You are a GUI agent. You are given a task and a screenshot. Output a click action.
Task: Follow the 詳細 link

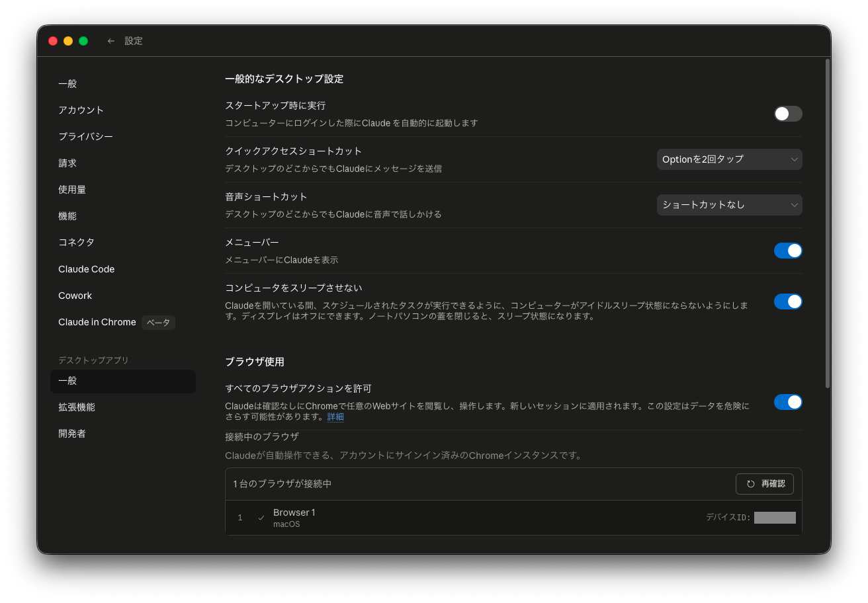point(335,417)
